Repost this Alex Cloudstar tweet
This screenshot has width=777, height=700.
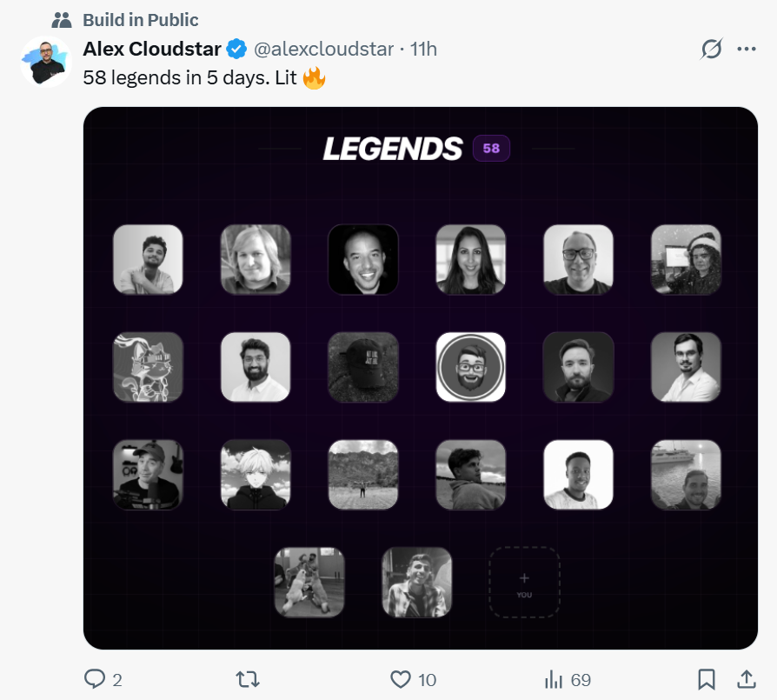click(x=248, y=679)
